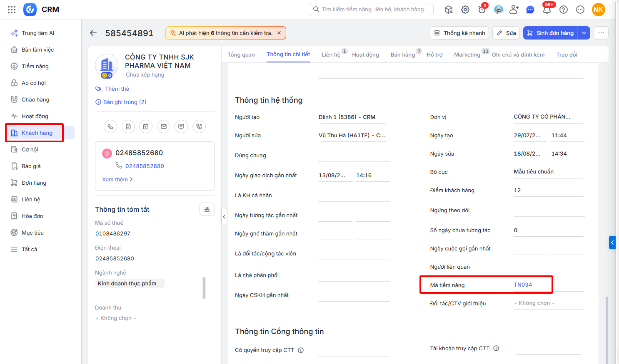Click the Sửa edit button
Viewport: 619px width, 364px height.
point(506,33)
